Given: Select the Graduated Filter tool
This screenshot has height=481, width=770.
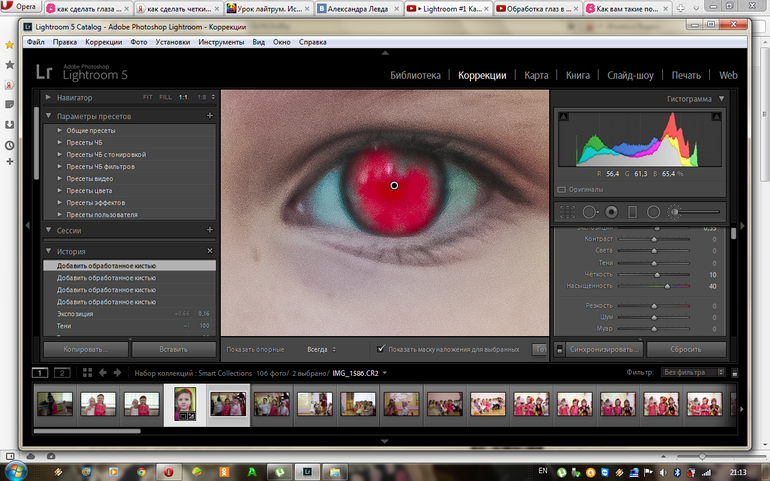Looking at the screenshot, I should pos(632,212).
